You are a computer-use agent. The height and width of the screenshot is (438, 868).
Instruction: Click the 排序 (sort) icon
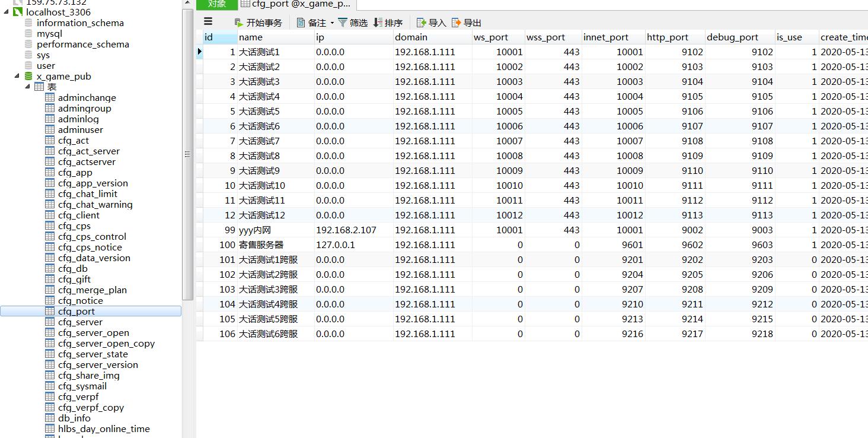(x=378, y=23)
